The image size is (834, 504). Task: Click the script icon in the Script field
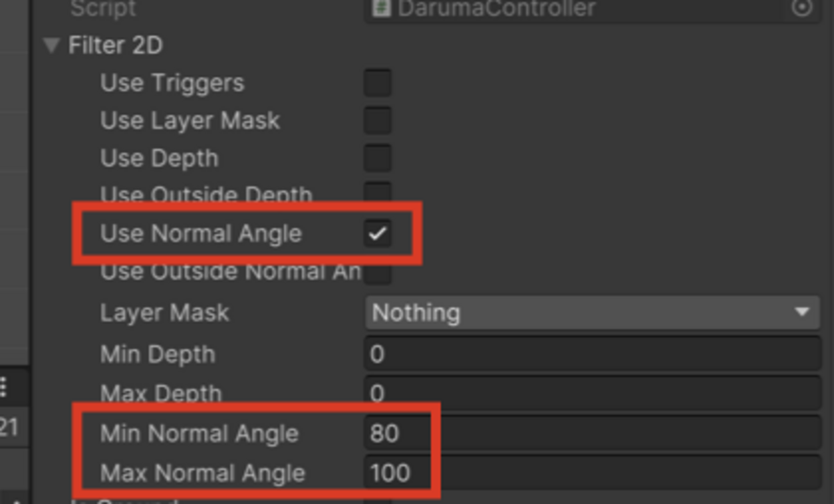coord(381,8)
